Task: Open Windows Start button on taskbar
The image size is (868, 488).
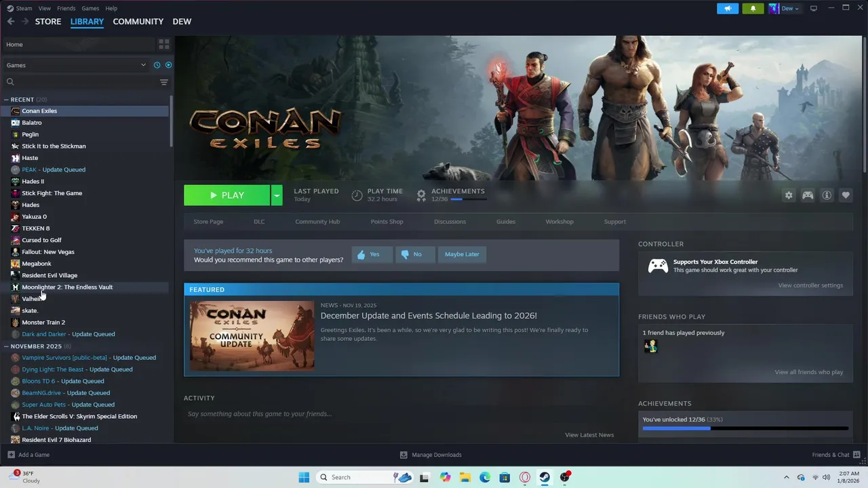Action: click(x=304, y=477)
